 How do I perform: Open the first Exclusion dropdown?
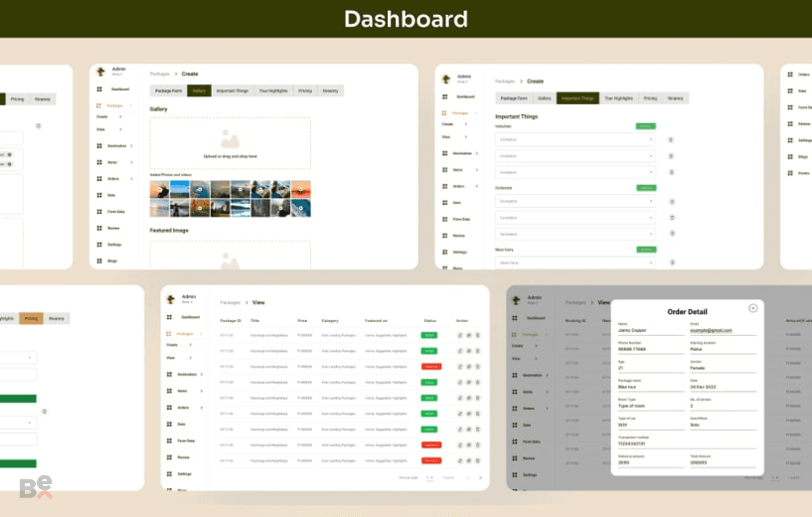[574, 201]
